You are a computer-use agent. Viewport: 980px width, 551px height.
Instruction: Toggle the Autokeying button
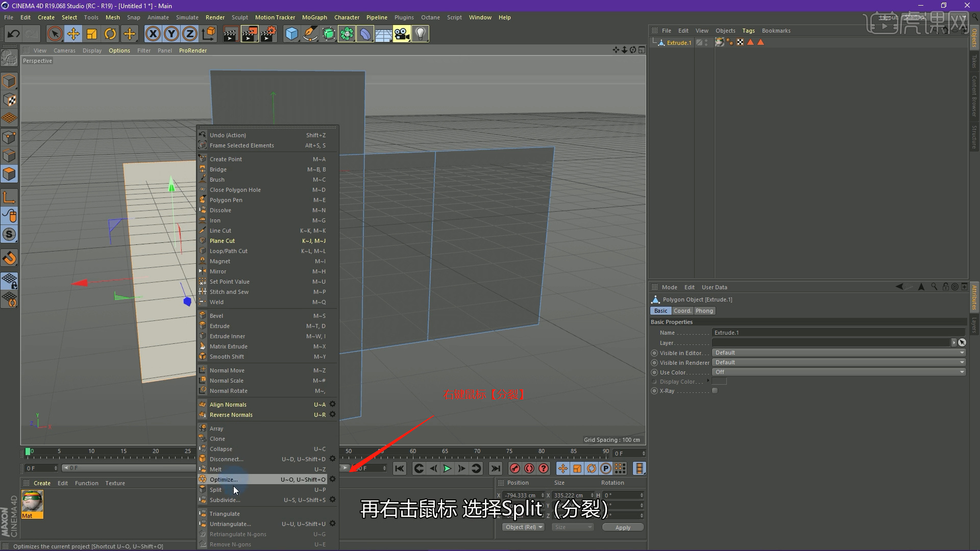[529, 468]
